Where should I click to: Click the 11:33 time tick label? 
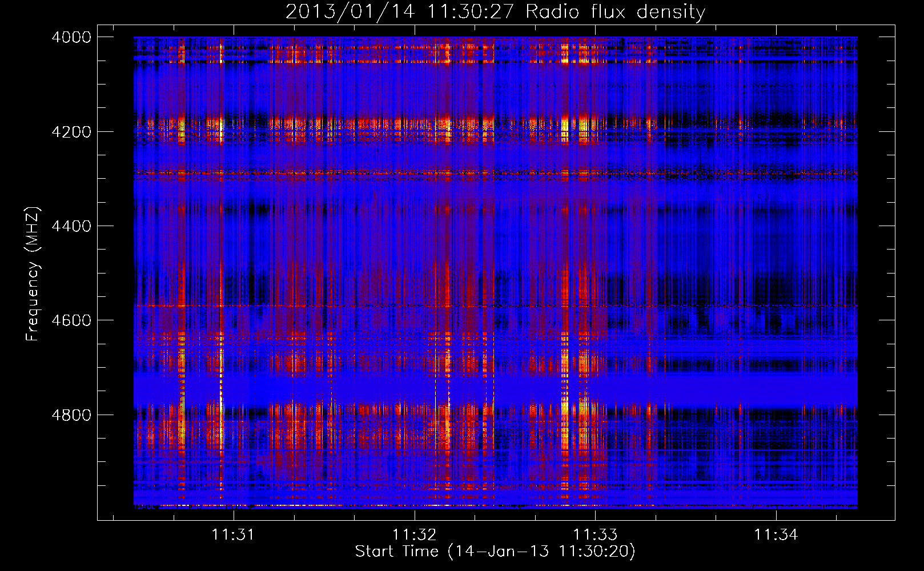[595, 535]
